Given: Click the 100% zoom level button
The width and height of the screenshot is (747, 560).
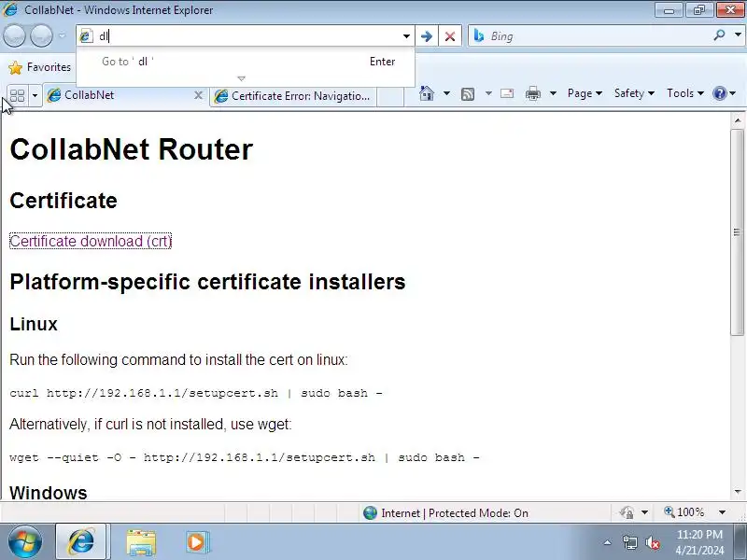Looking at the screenshot, I should pos(684,512).
